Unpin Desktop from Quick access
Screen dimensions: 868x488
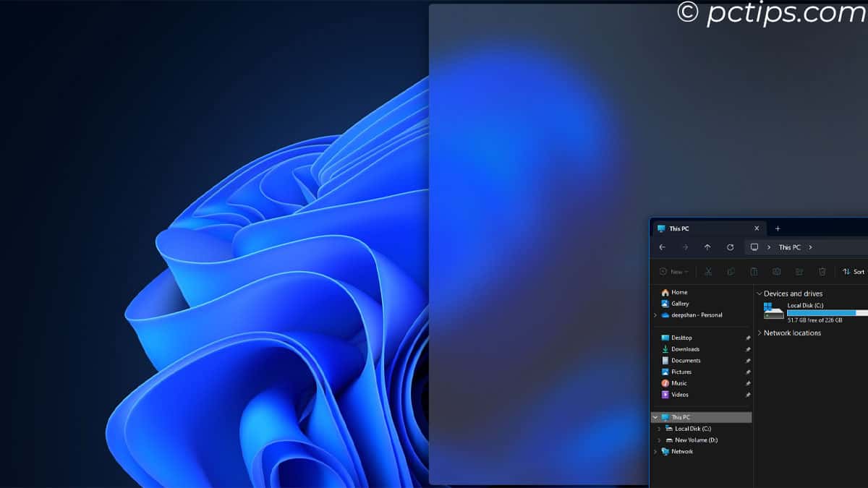748,338
